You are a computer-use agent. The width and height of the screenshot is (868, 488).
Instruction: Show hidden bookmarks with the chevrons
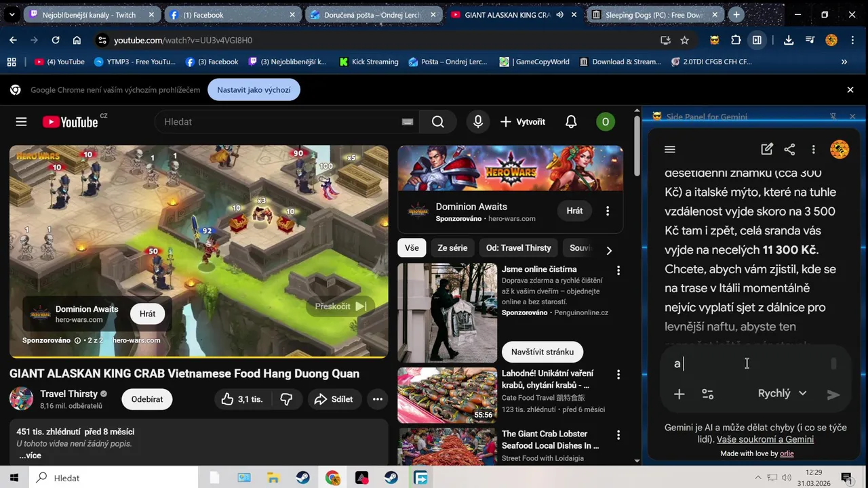click(x=844, y=62)
